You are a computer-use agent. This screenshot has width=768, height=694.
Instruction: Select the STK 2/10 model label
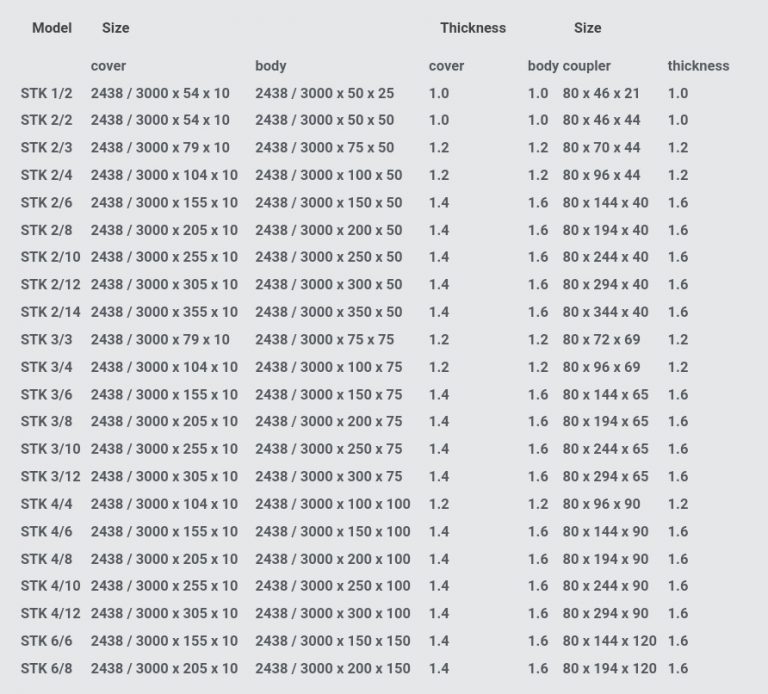50,257
